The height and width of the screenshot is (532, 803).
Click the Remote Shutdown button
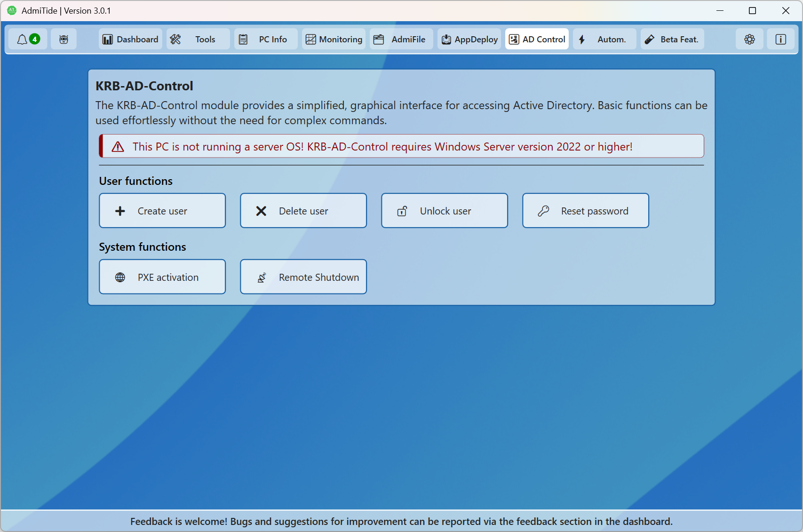click(303, 277)
